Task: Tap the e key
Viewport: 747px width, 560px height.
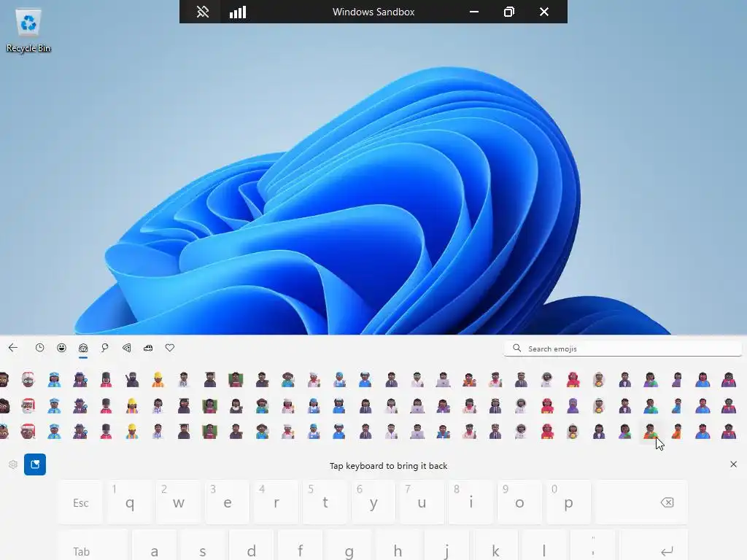Action: (x=228, y=503)
